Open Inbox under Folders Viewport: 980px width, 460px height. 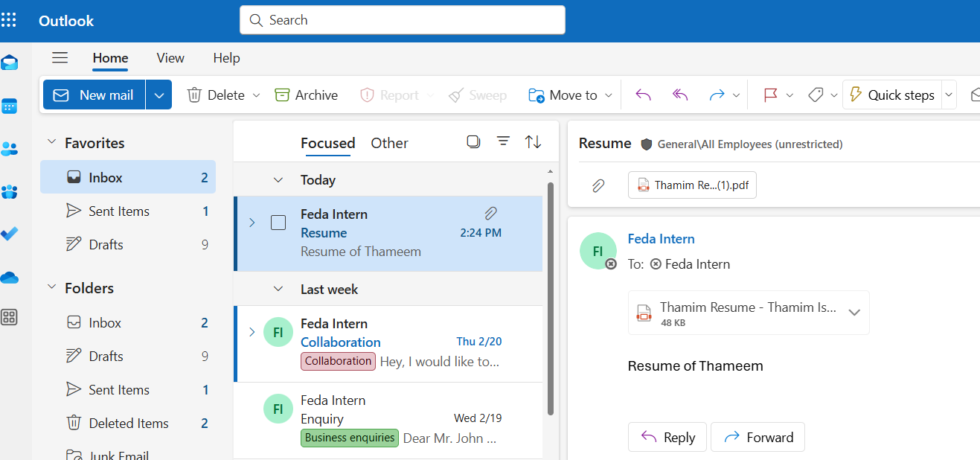coord(128,322)
